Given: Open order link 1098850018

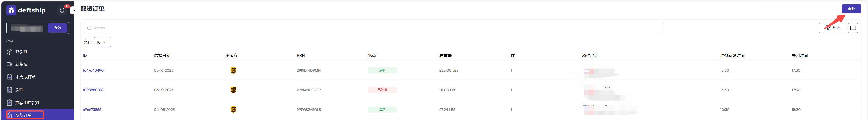Looking at the screenshot, I should pos(93,90).
